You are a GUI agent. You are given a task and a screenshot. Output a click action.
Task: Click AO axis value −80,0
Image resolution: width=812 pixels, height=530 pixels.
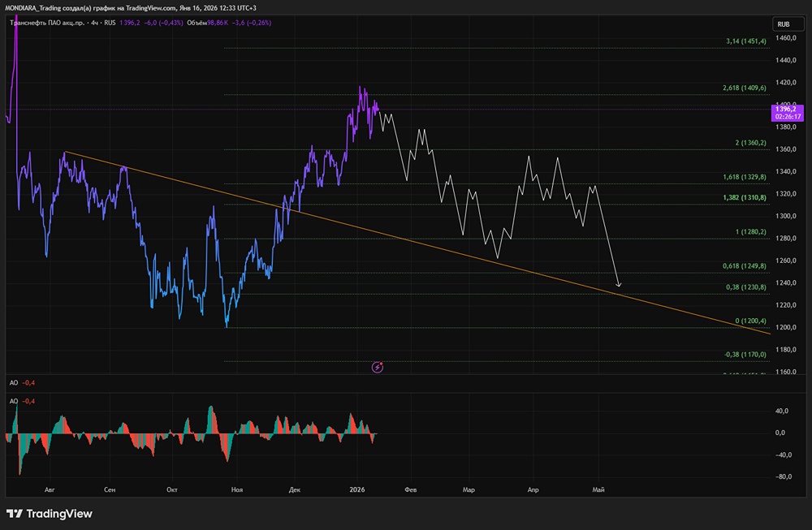tap(784, 476)
